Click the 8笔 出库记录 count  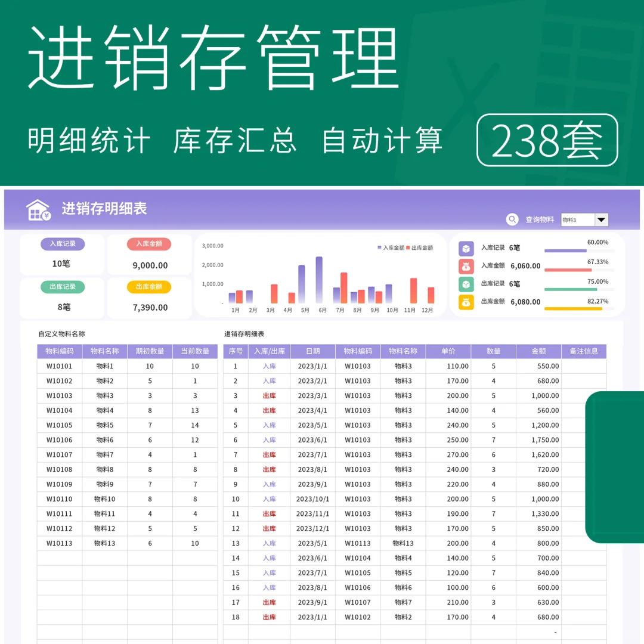[64, 307]
